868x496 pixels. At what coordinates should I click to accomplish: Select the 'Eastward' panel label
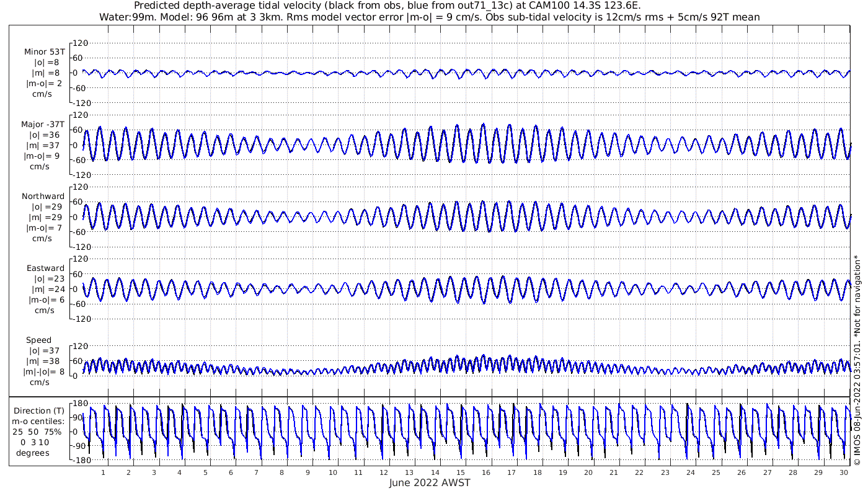45,268
